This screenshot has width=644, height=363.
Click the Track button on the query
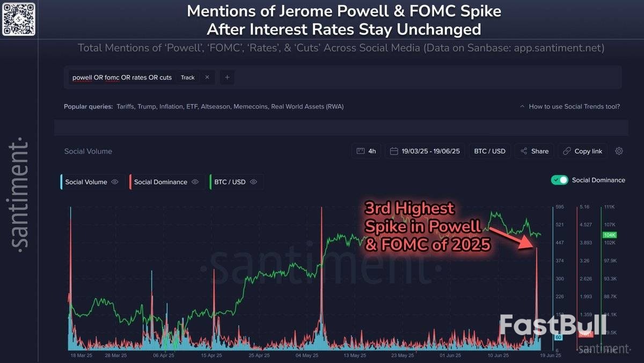tap(188, 77)
